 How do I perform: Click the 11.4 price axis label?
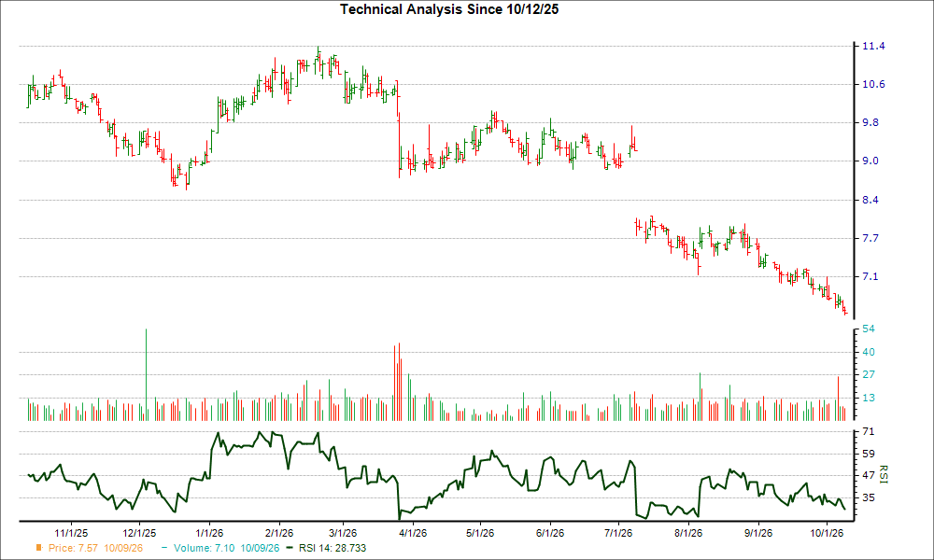874,47
